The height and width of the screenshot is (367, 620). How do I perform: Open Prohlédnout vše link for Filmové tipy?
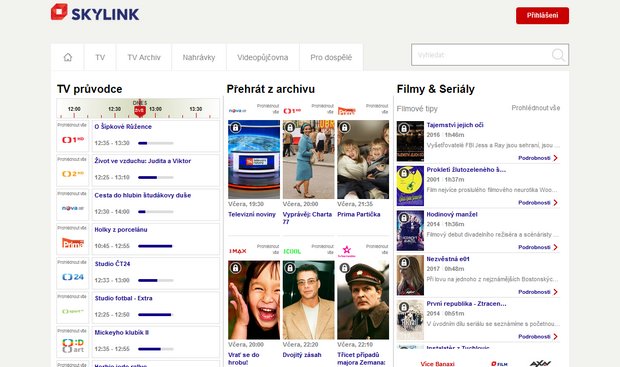pos(535,108)
